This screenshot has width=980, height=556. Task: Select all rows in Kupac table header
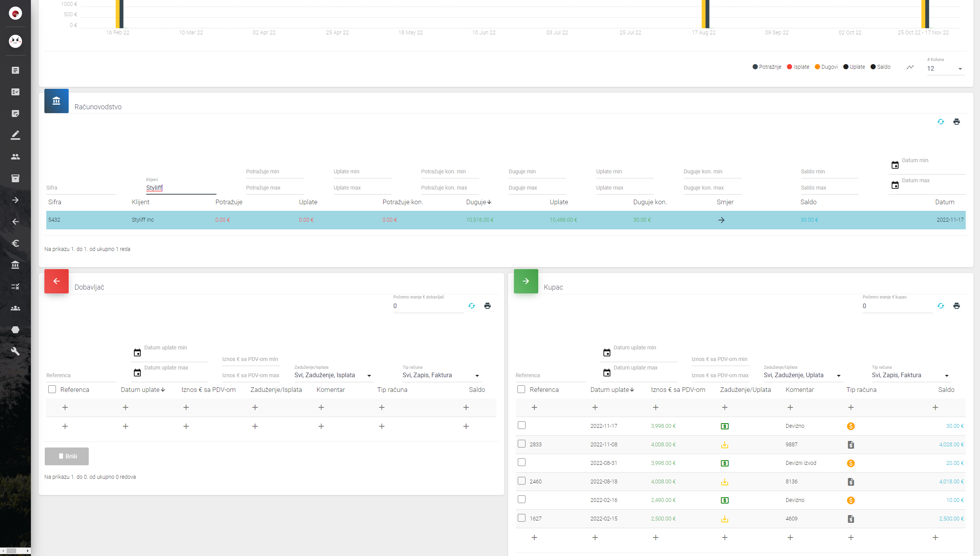[521, 389]
